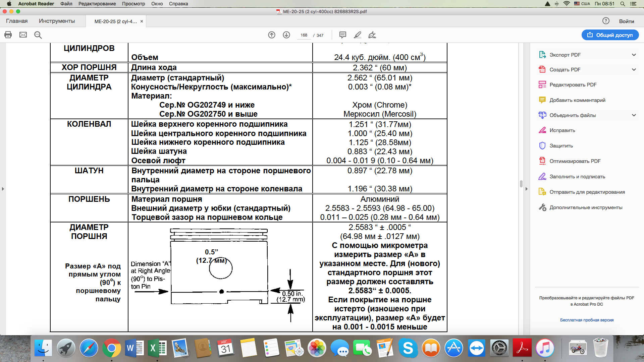Viewport: 644px width, 362px height.
Task: Go to next page with down arrow
Action: (286, 35)
